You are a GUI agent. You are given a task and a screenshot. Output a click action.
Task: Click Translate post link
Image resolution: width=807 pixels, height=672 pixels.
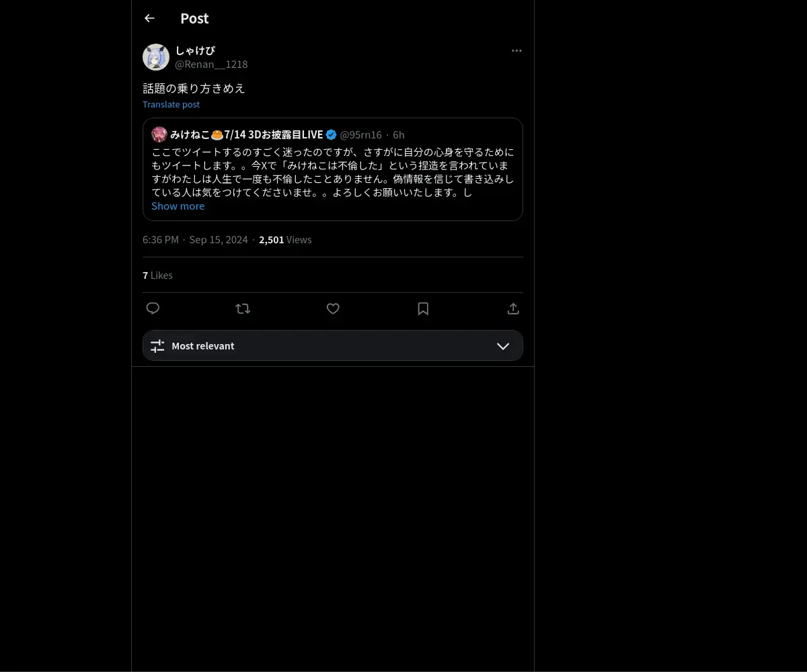(x=171, y=104)
